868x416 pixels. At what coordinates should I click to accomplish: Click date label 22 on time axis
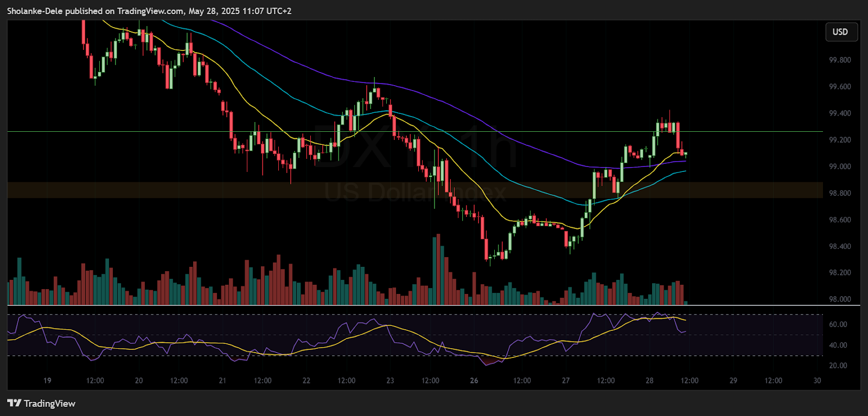(307, 381)
